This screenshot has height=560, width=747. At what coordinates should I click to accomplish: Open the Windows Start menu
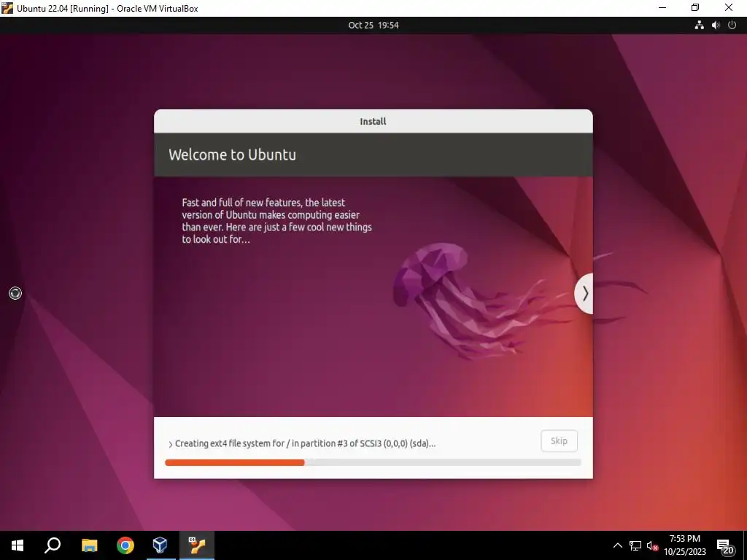click(x=18, y=545)
